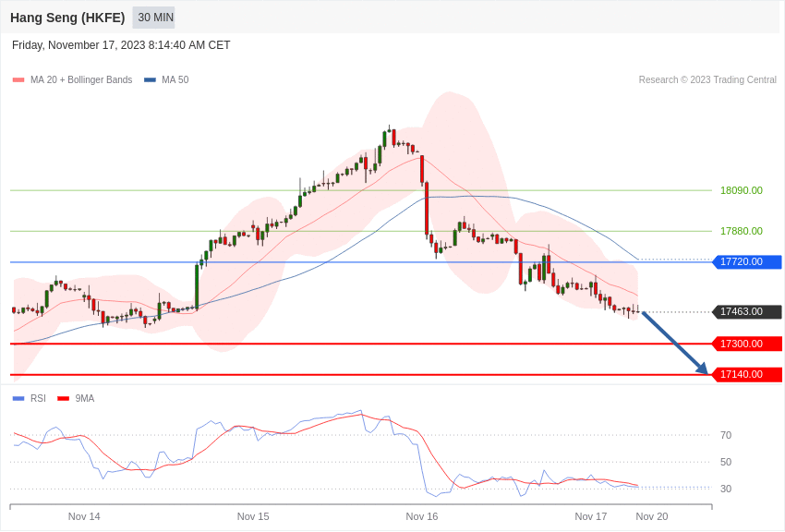The image size is (785, 532).
Task: Click the Nov 15 date axis label
Action: click(x=253, y=516)
